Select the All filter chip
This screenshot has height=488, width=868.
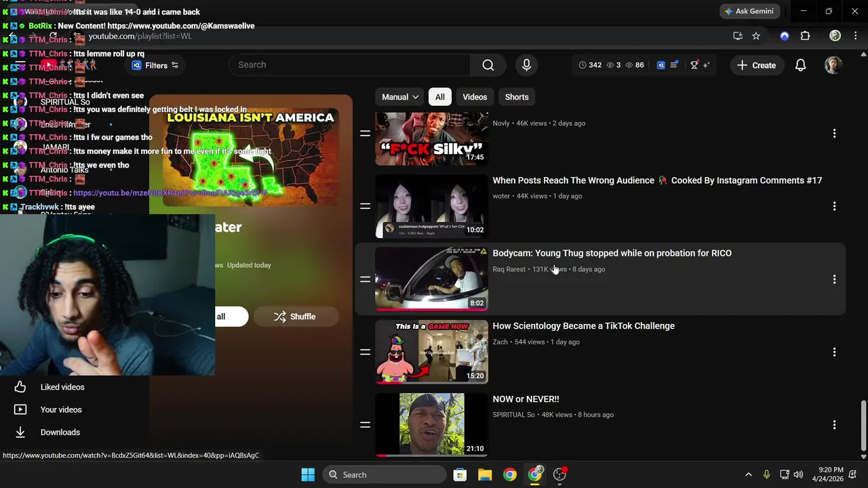point(439,97)
